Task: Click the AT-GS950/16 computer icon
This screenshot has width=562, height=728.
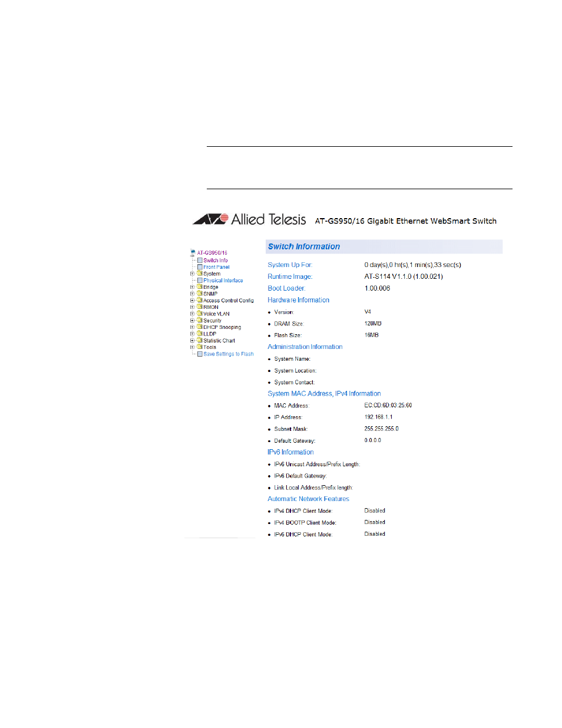Action: pos(193,252)
